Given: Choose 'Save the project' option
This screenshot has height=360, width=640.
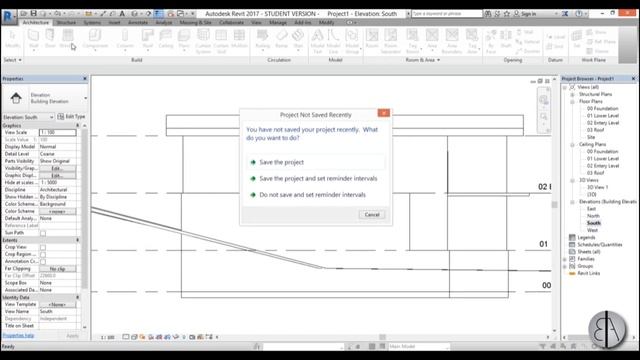Looking at the screenshot, I should 316,162.
